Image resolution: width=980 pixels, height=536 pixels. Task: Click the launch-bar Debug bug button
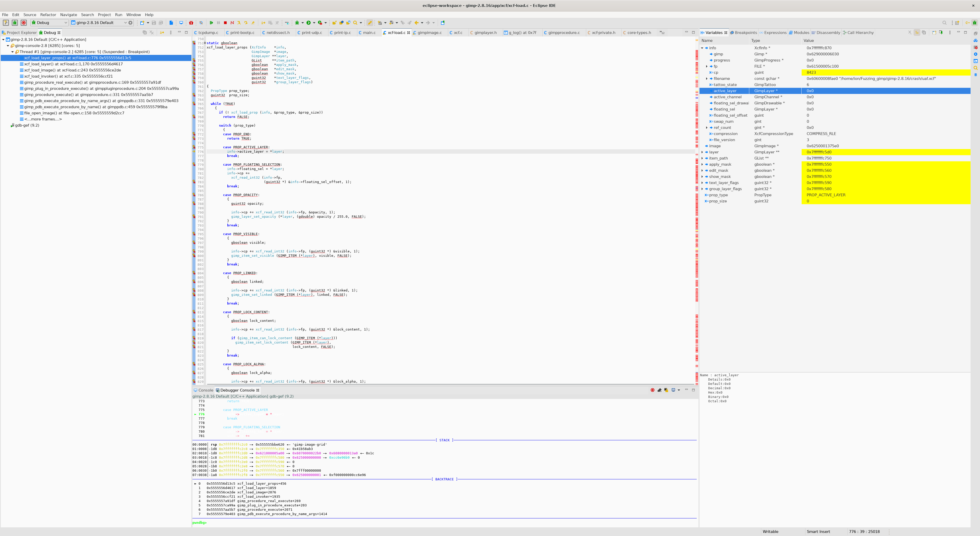pos(15,22)
